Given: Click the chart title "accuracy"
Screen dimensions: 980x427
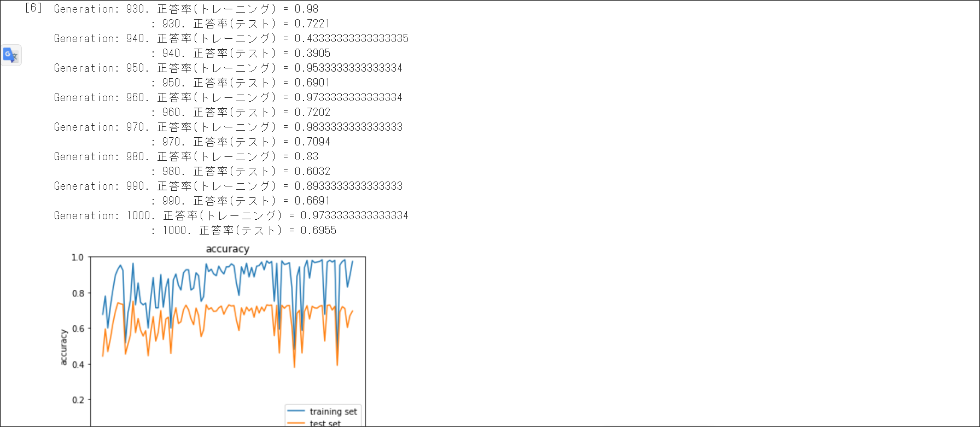Looking at the screenshot, I should (227, 249).
